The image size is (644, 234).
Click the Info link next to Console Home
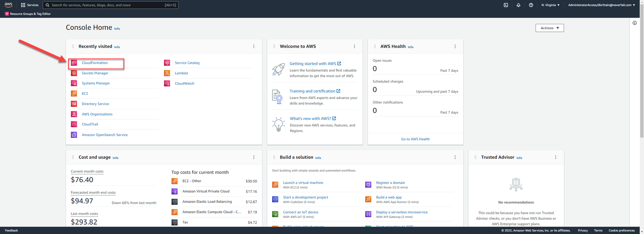click(x=117, y=29)
